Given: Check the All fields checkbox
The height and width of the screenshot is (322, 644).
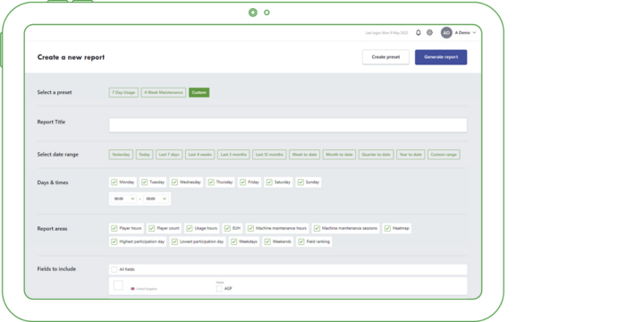Looking at the screenshot, I should tap(114, 269).
